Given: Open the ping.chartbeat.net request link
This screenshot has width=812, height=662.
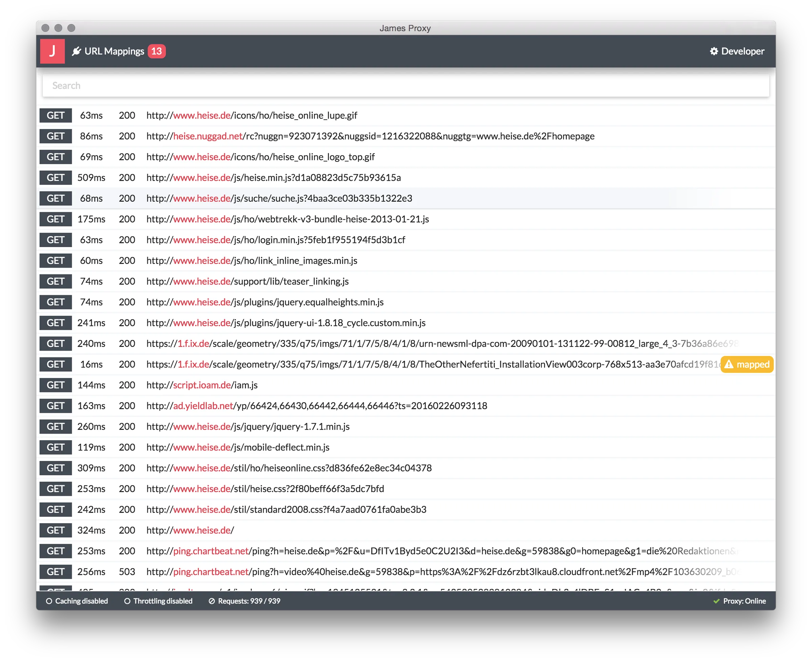Looking at the screenshot, I should 210,551.
